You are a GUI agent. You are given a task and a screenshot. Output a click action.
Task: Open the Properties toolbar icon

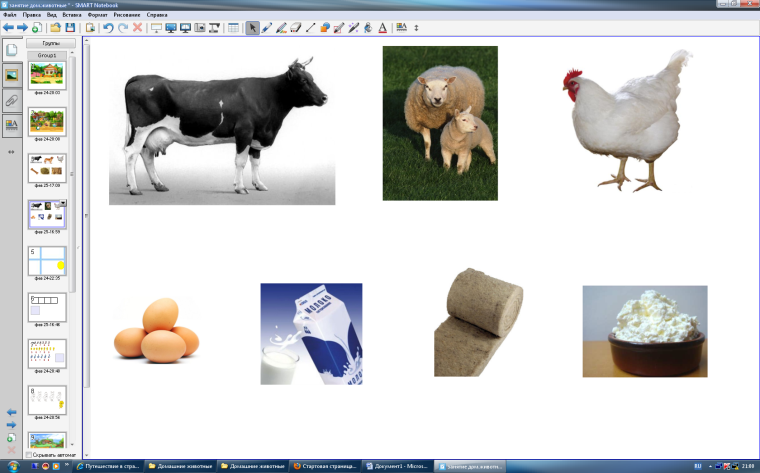point(401,28)
